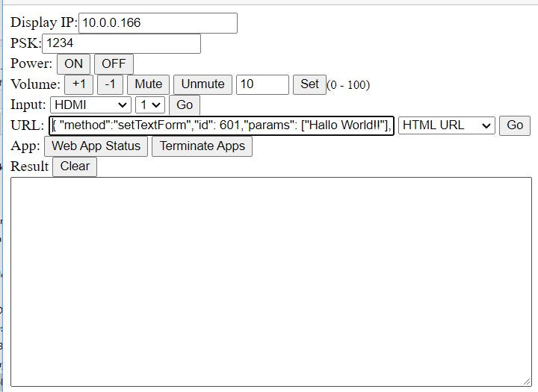The height and width of the screenshot is (392, 538).
Task: Open the HTML URL type dropdown
Action: pyautogui.click(x=446, y=125)
